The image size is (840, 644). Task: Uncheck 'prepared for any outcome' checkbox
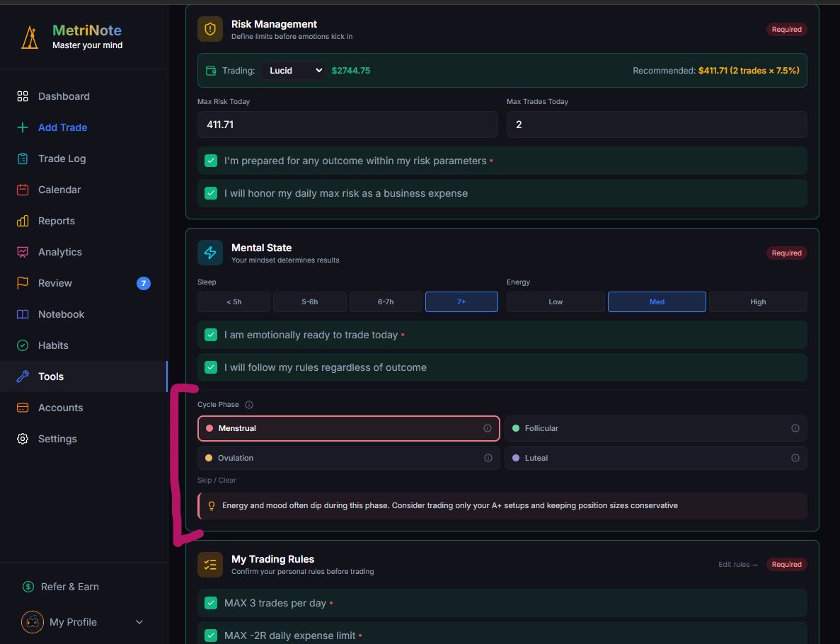pos(211,161)
